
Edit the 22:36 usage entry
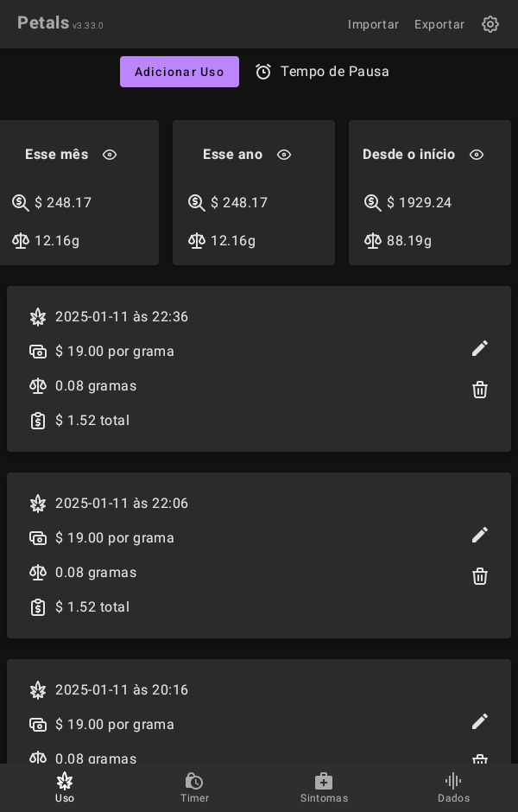coord(480,348)
